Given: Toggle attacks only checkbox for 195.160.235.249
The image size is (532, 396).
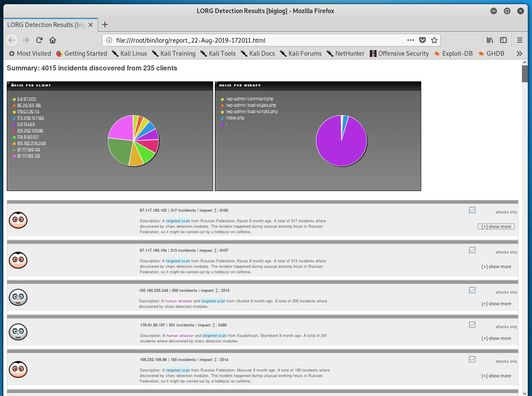Looking at the screenshot, I should 472,290.
